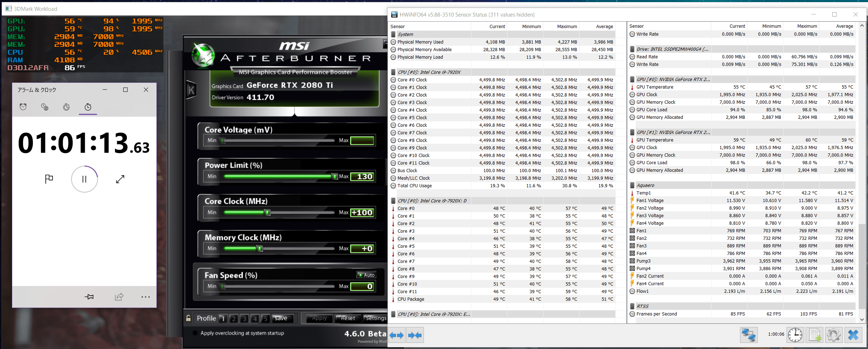Expand the stopwatch to full view
Image resolution: width=868 pixels, height=349 pixels.
[120, 179]
